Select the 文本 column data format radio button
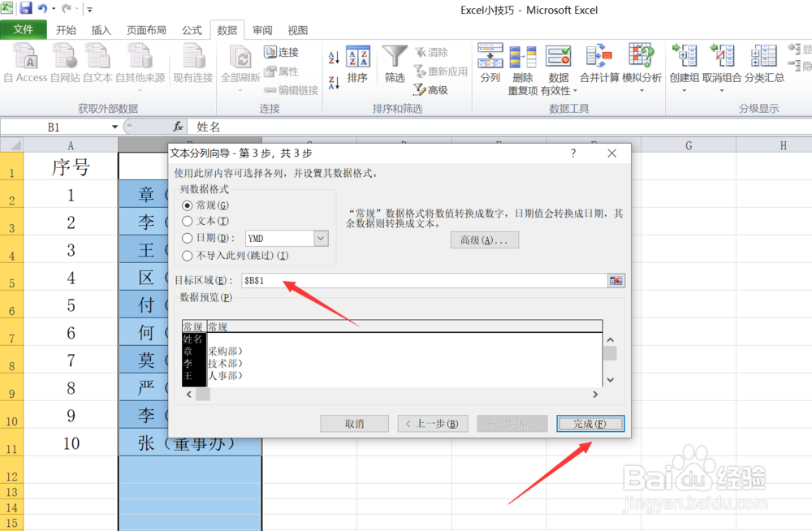This screenshot has width=812, height=531. [188, 221]
